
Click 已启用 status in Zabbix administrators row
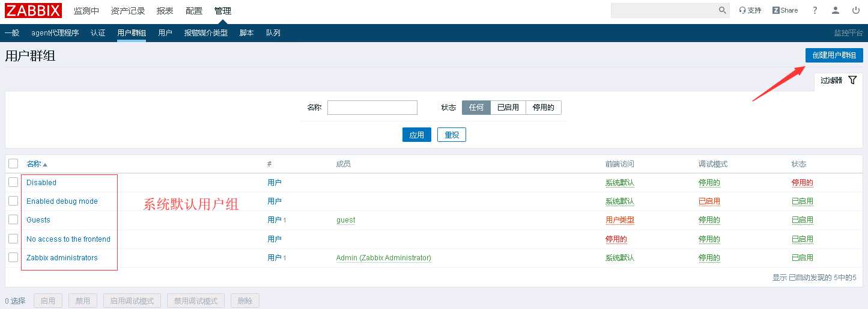pos(803,258)
